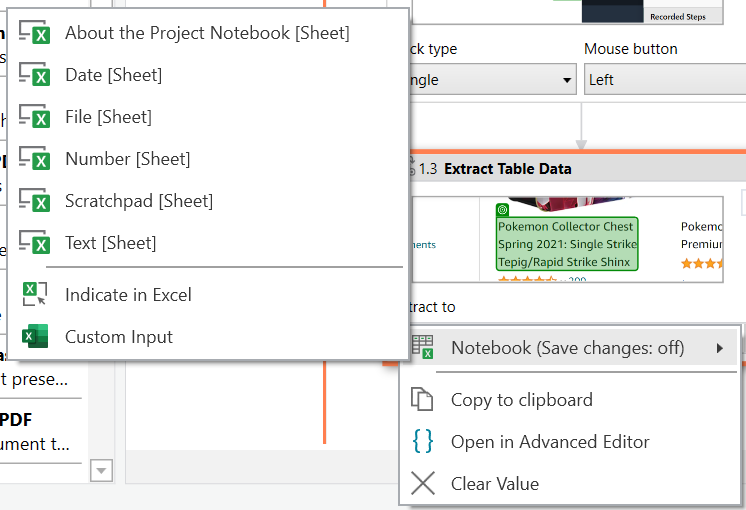Open the Mouse button dropdown set to Left

coord(664,80)
